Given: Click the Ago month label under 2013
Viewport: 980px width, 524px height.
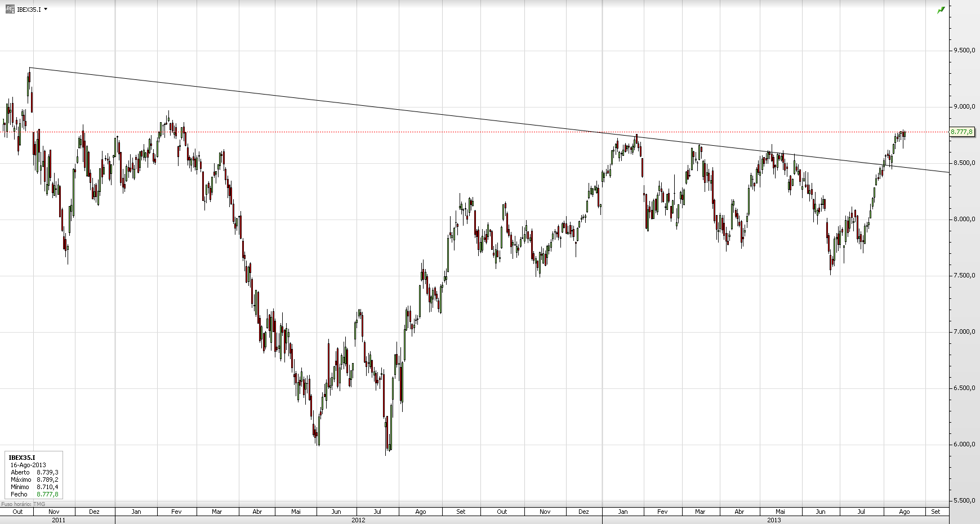Looking at the screenshot, I should pyautogui.click(x=904, y=512).
